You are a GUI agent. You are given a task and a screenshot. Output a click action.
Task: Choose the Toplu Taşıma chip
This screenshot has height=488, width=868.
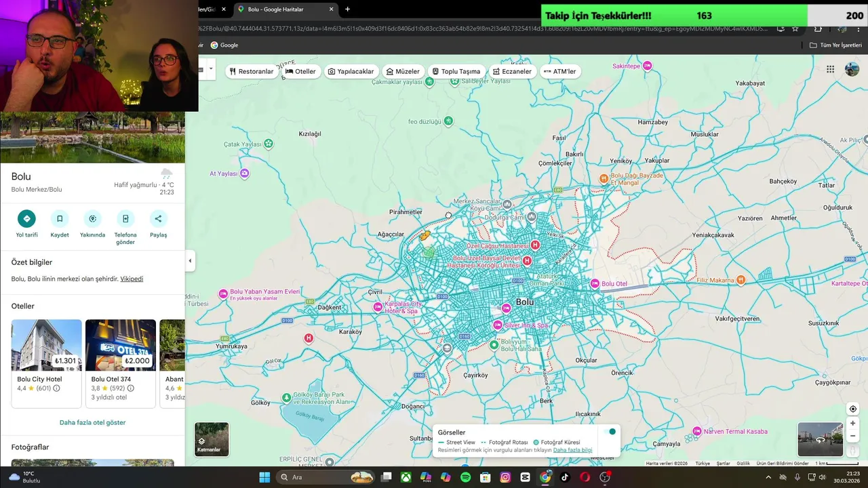pos(456,71)
